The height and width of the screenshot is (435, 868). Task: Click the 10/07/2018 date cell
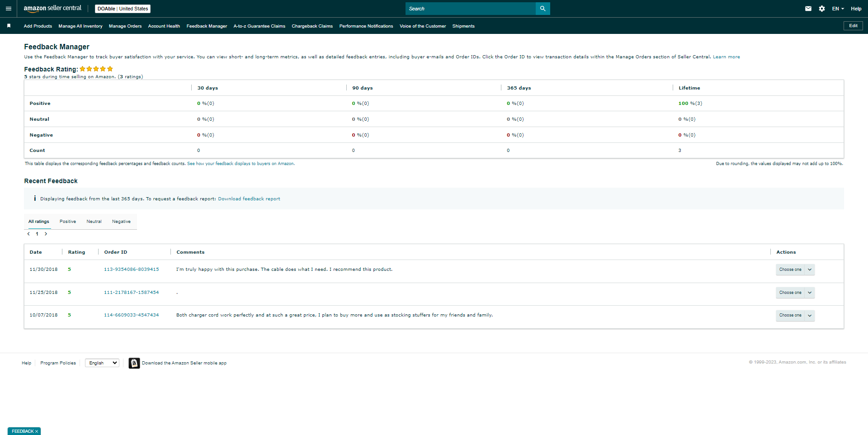tap(44, 315)
